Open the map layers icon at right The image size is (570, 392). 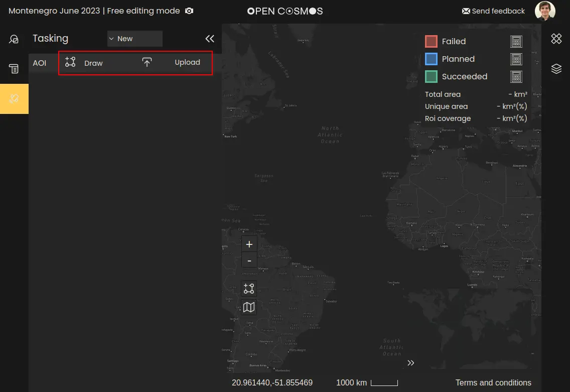(556, 69)
